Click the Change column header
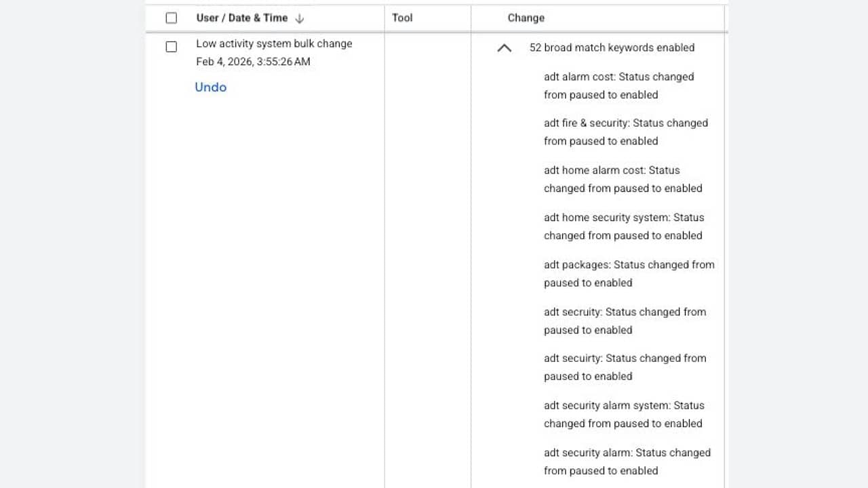868x488 pixels. tap(526, 18)
